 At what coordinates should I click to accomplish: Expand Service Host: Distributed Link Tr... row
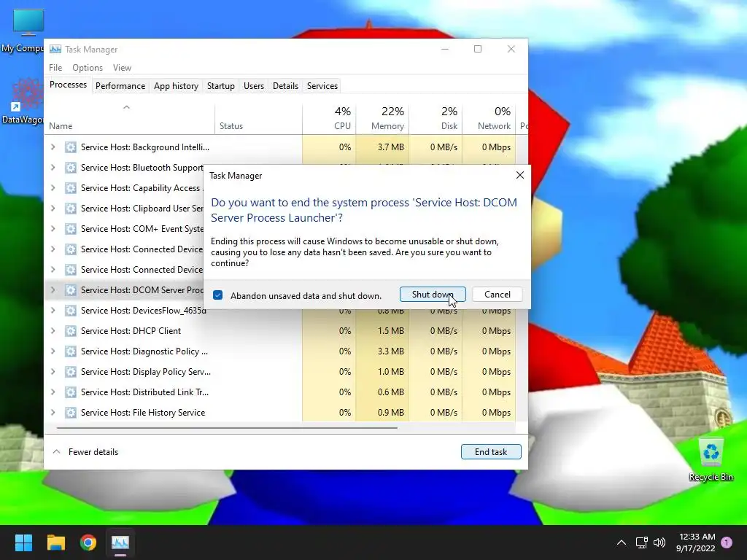pos(53,392)
